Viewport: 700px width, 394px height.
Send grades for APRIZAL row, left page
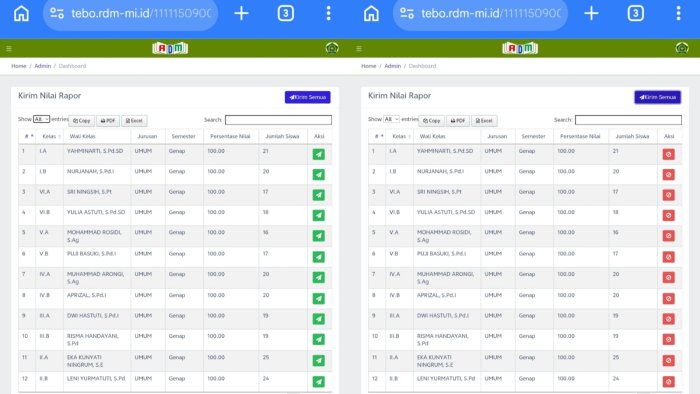[318, 299]
